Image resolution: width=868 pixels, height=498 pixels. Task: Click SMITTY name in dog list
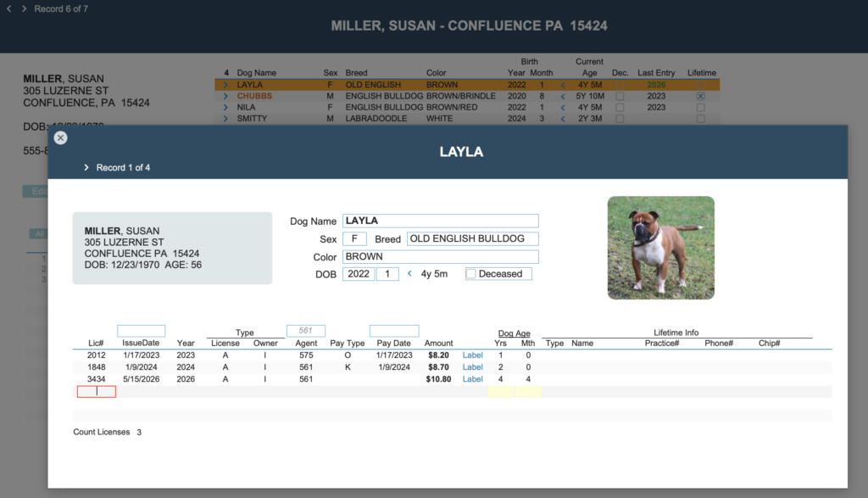pos(252,119)
